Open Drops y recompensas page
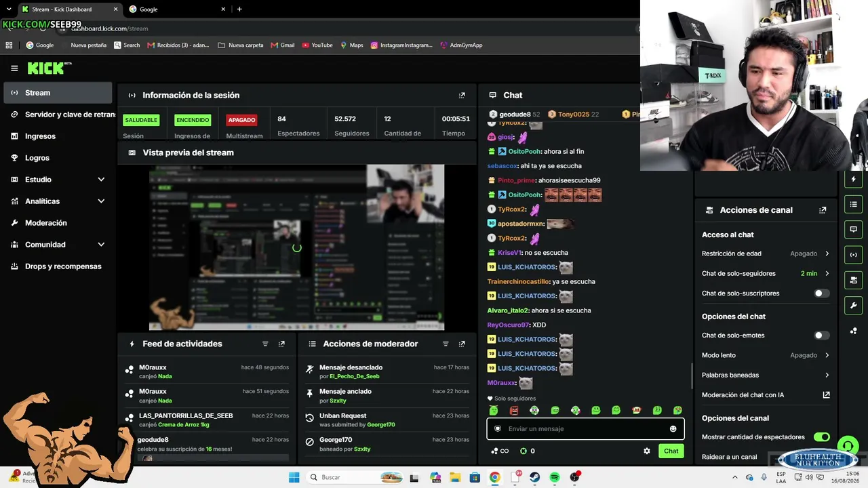 [58, 266]
